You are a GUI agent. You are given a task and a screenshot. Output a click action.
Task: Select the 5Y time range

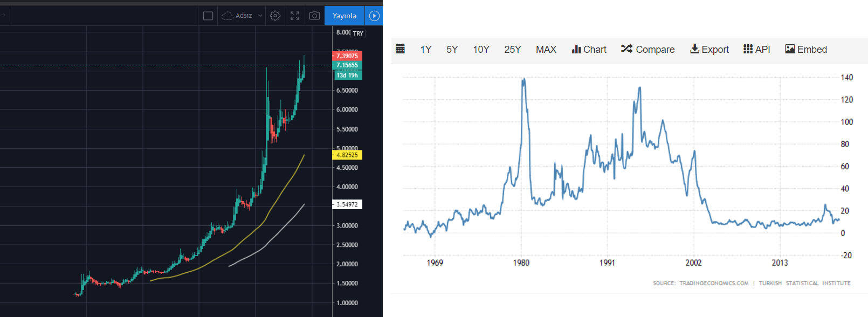[452, 50]
